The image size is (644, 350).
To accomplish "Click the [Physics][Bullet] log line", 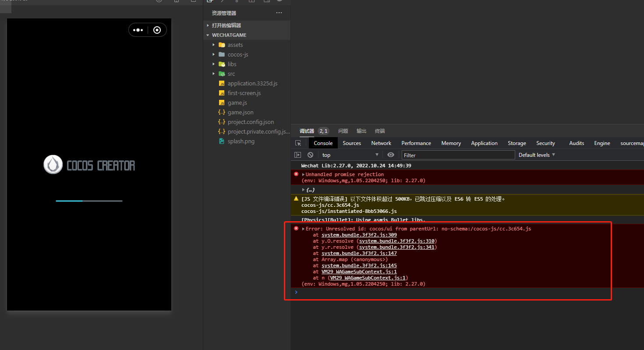I will pos(363,220).
